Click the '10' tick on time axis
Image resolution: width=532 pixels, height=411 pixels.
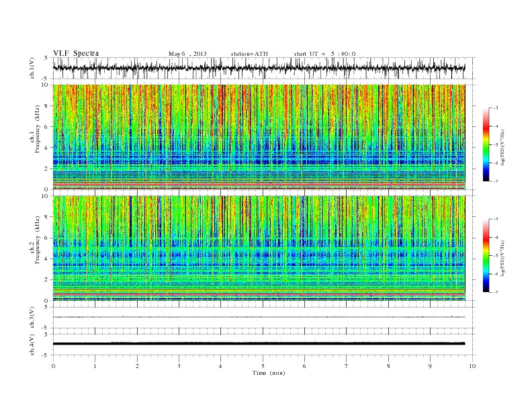point(472,366)
